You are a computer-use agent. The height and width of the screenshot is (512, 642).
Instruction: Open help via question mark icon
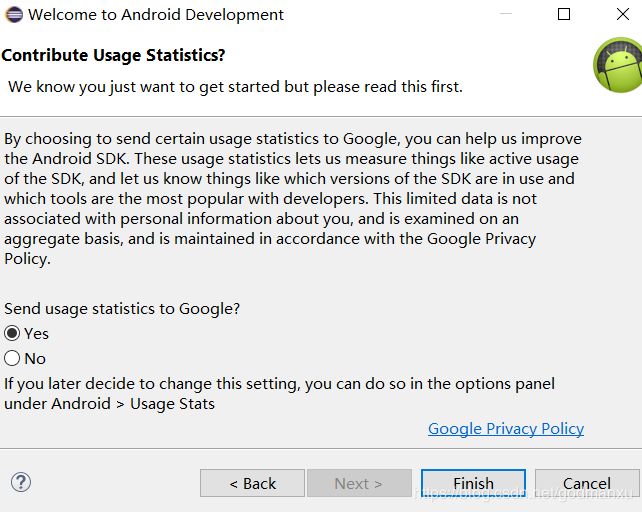tap(21, 483)
